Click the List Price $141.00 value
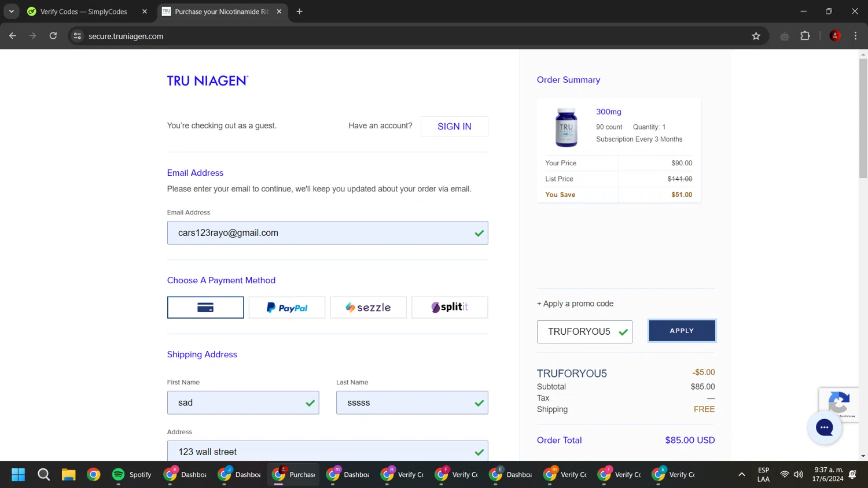This screenshot has width=868, height=488. click(x=680, y=179)
